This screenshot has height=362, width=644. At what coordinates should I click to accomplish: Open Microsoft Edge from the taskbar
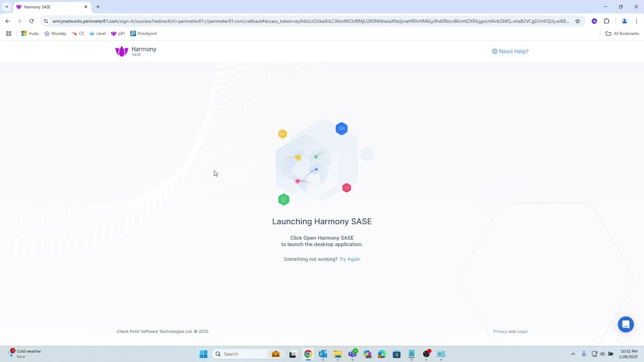(x=382, y=354)
